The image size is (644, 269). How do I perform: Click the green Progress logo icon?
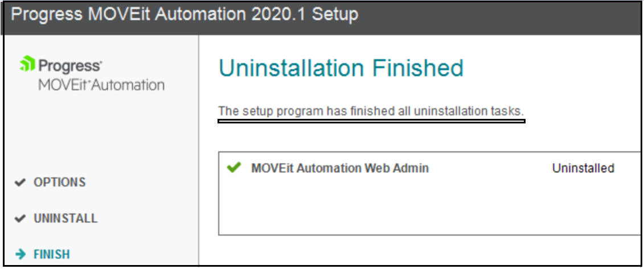point(27,64)
